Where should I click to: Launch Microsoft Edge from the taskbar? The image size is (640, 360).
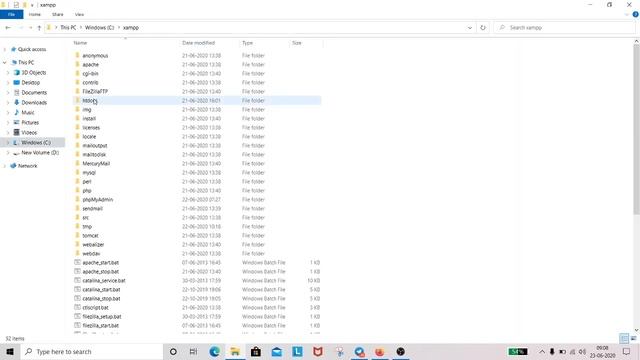point(214,351)
